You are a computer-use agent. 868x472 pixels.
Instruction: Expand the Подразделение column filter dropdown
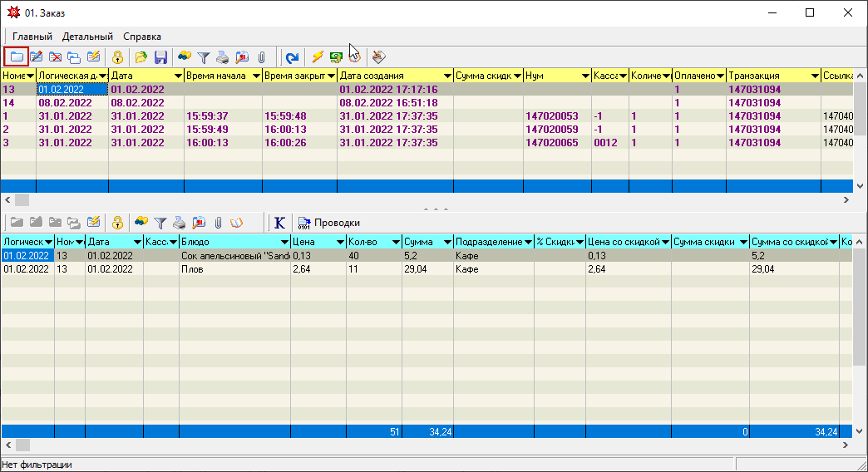click(528, 242)
